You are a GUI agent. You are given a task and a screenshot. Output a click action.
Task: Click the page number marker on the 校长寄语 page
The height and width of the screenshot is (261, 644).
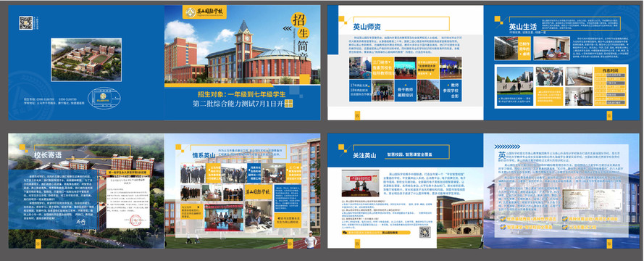38,244
